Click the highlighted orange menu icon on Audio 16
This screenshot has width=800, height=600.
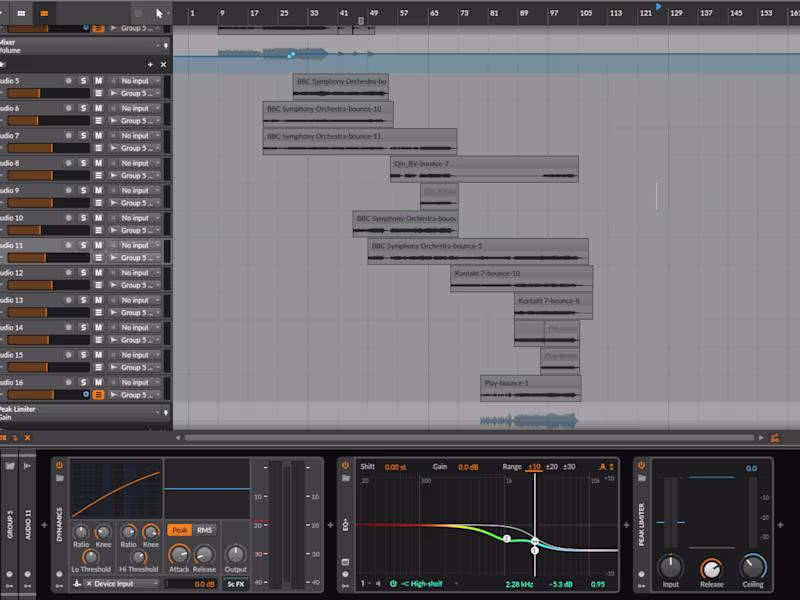click(99, 395)
